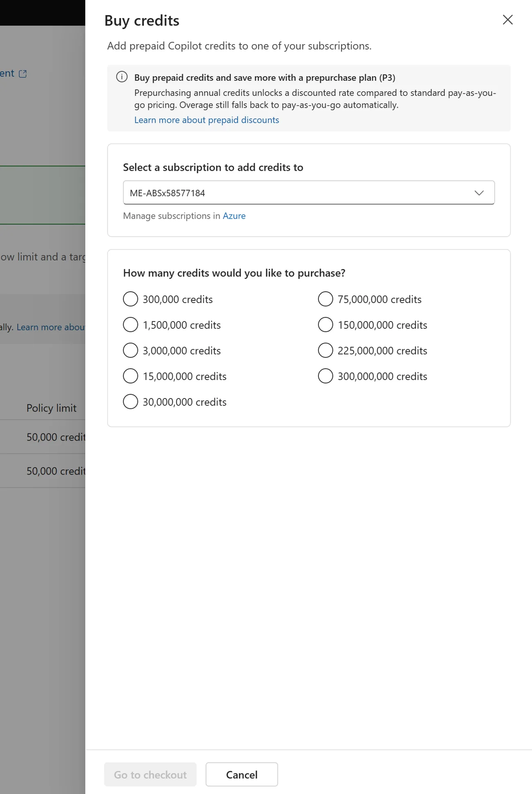Screen dimensions: 532x794
Task: Pick the 3,000,000 credits option
Action: [131, 351]
